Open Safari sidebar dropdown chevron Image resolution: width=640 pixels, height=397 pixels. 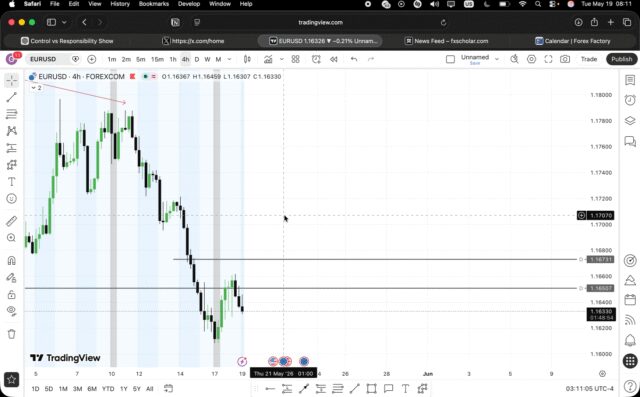[x=64, y=22]
